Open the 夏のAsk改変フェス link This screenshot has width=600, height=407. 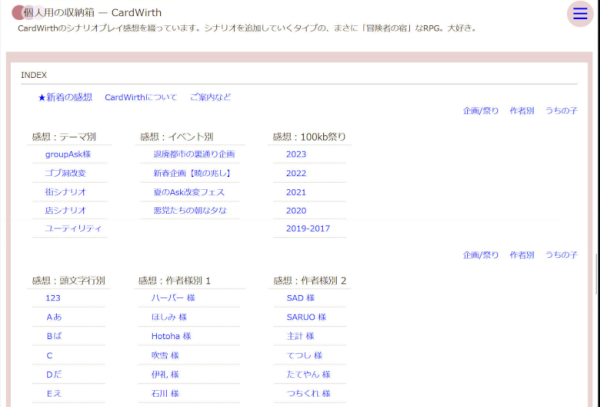(x=189, y=192)
